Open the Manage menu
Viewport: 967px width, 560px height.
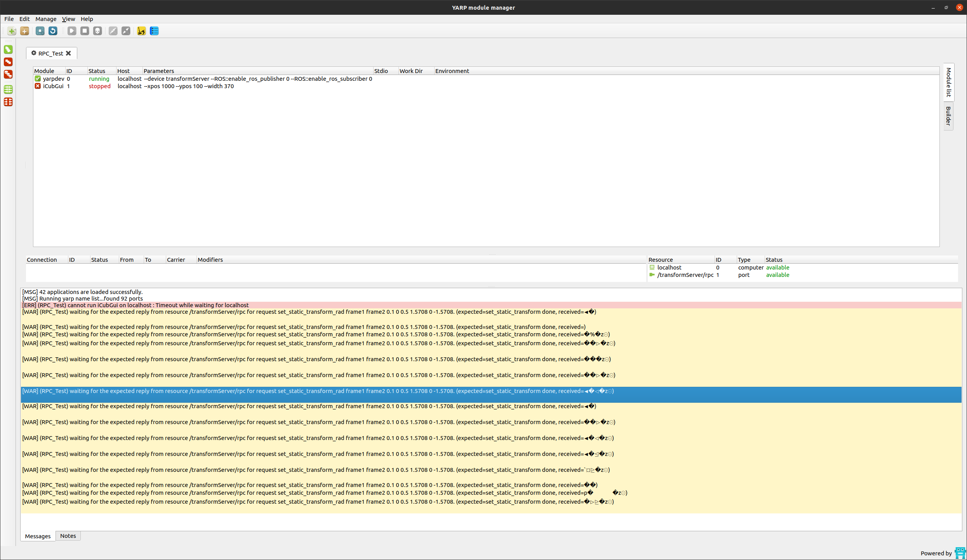tap(45, 19)
